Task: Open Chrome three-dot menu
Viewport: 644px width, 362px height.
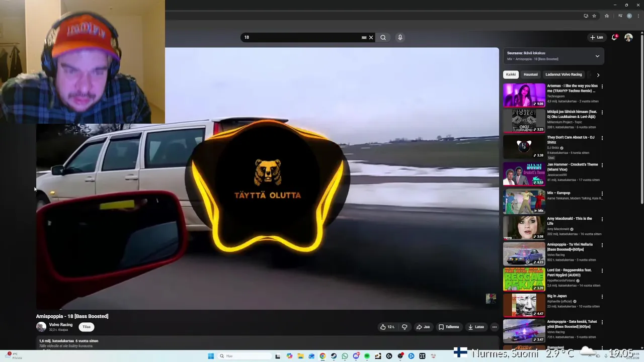Action: click(x=638, y=16)
